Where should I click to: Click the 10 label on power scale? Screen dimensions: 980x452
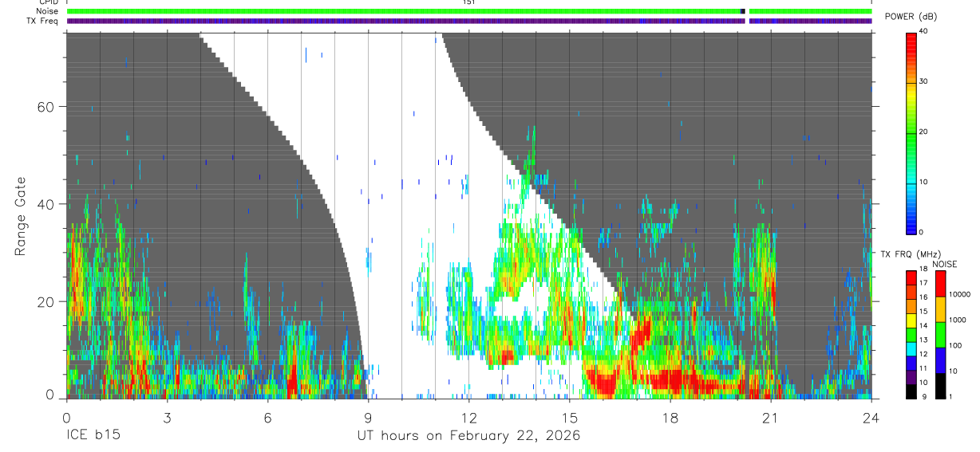(x=925, y=182)
